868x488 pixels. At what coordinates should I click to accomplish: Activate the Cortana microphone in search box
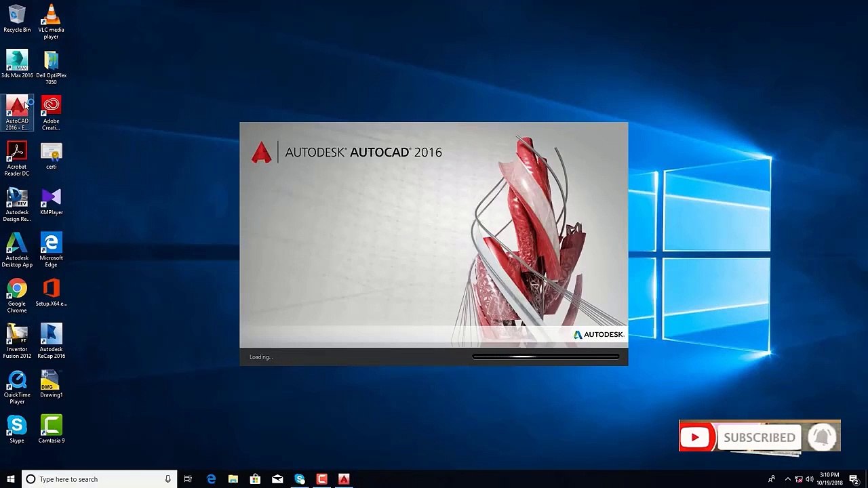[167, 479]
